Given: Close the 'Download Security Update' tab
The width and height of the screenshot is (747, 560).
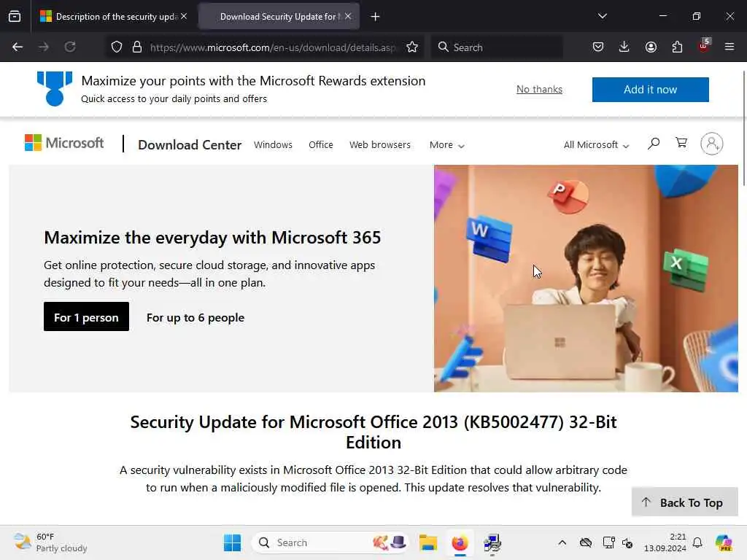Looking at the screenshot, I should [x=348, y=16].
